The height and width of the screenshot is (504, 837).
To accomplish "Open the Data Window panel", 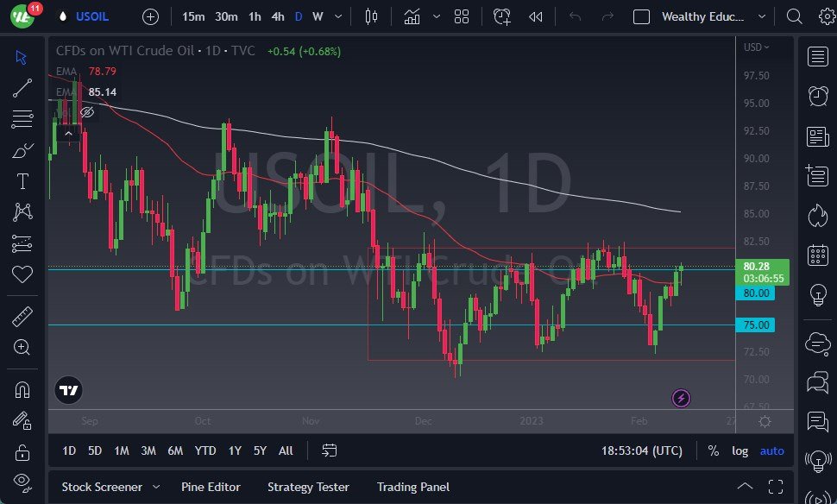I will tap(818, 176).
